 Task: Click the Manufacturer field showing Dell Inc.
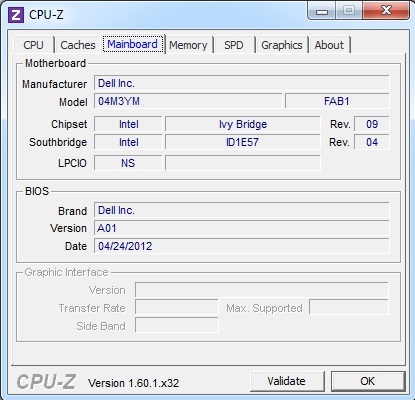241,83
